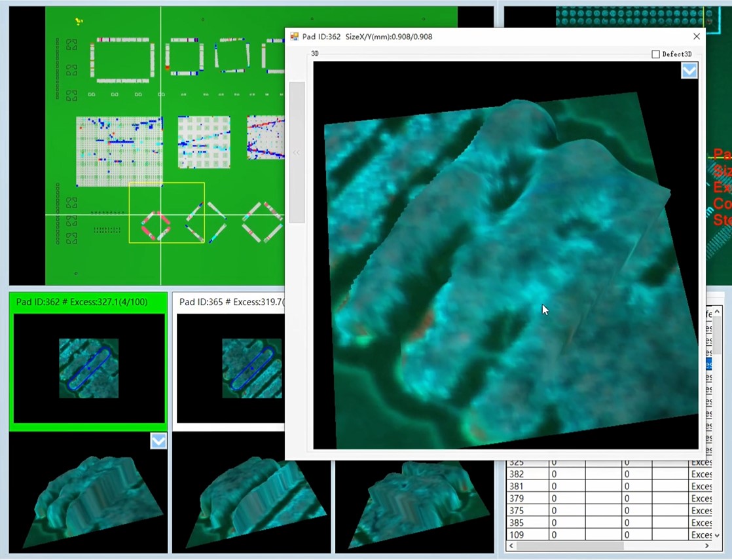Screen dimensions: 732x560
Task: Expand the dropdown arrow in 3D viewer
Action: 689,71
